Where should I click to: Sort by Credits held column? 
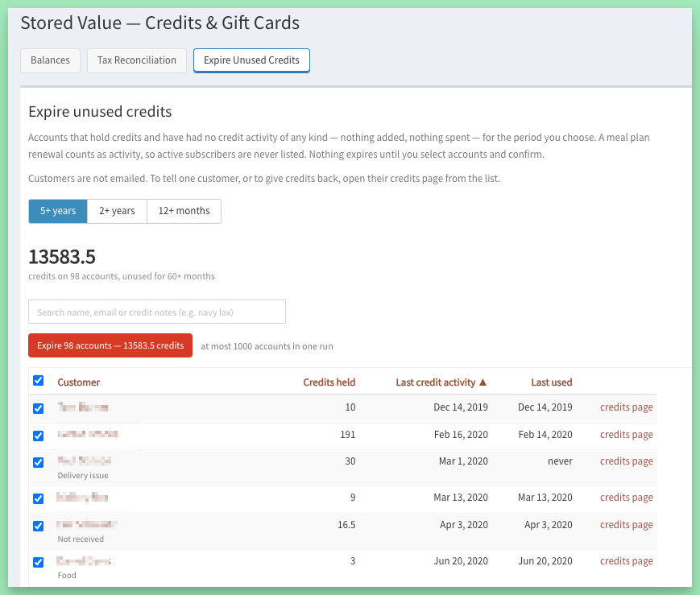(329, 382)
